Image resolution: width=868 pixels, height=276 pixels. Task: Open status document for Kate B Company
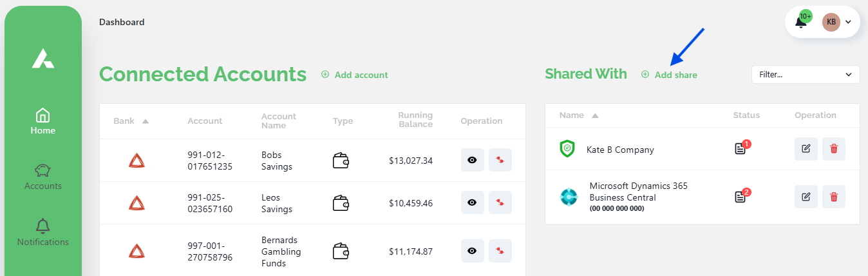click(x=740, y=149)
